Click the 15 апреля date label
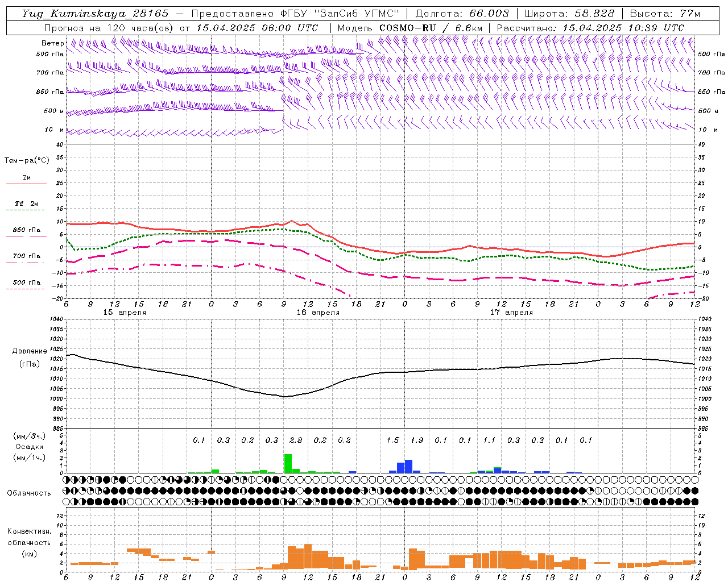This screenshot has width=728, height=582. tap(125, 313)
